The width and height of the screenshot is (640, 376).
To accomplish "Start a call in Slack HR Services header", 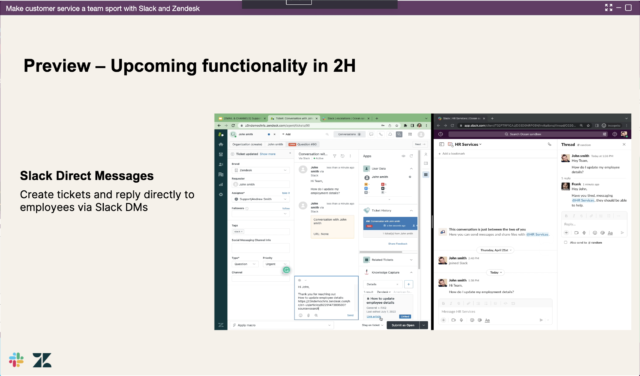I will point(549,145).
